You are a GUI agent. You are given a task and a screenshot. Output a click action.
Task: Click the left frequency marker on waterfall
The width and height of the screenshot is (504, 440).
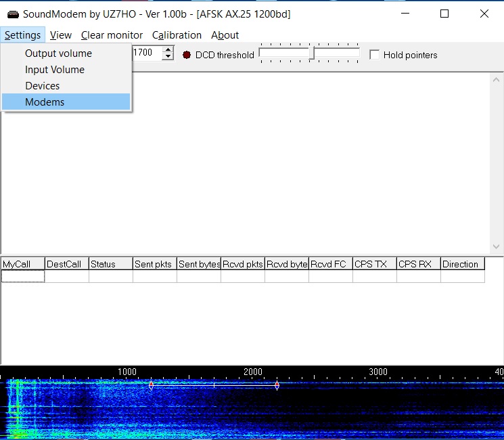(x=151, y=384)
